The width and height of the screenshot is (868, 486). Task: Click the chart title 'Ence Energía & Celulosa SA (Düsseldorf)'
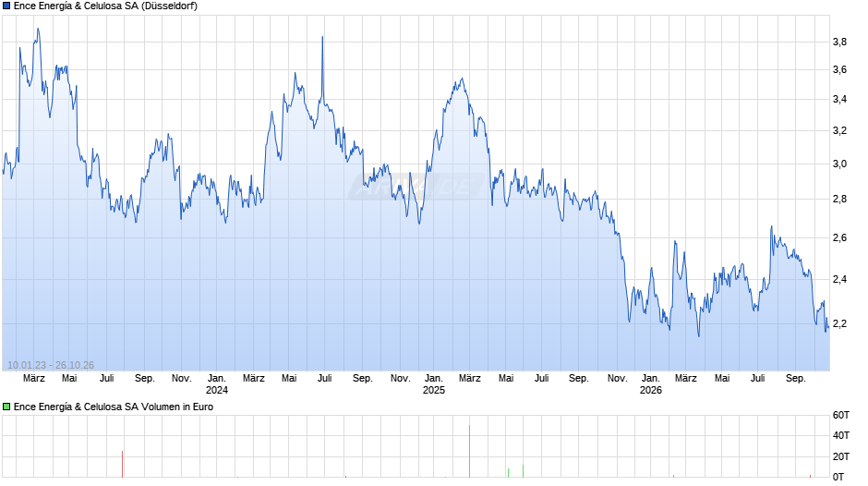(x=105, y=6)
